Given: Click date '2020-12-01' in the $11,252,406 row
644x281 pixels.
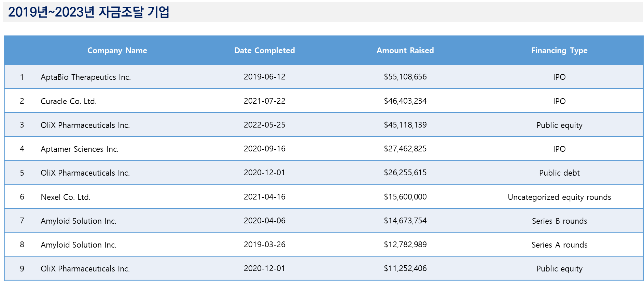Looking at the screenshot, I should [x=265, y=268].
